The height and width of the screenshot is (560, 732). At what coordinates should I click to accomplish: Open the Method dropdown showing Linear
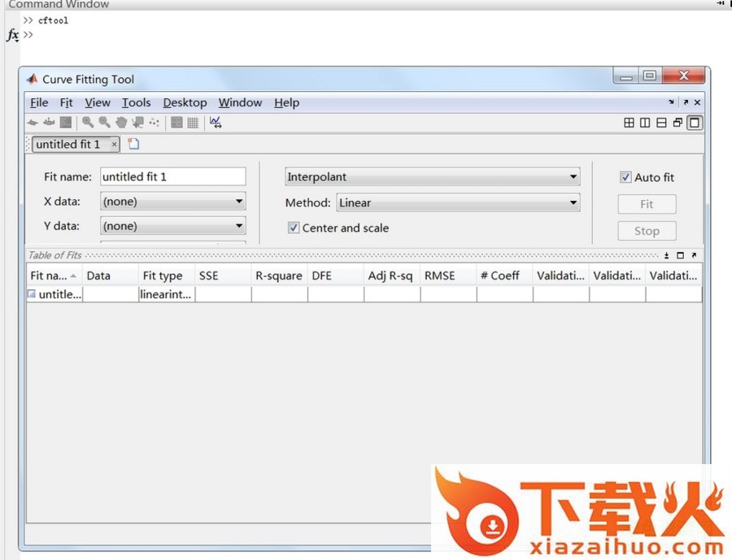[x=573, y=203]
